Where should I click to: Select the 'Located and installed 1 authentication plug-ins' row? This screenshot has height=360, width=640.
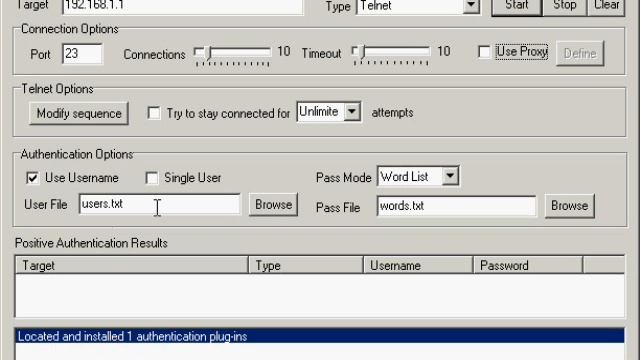pos(320,336)
